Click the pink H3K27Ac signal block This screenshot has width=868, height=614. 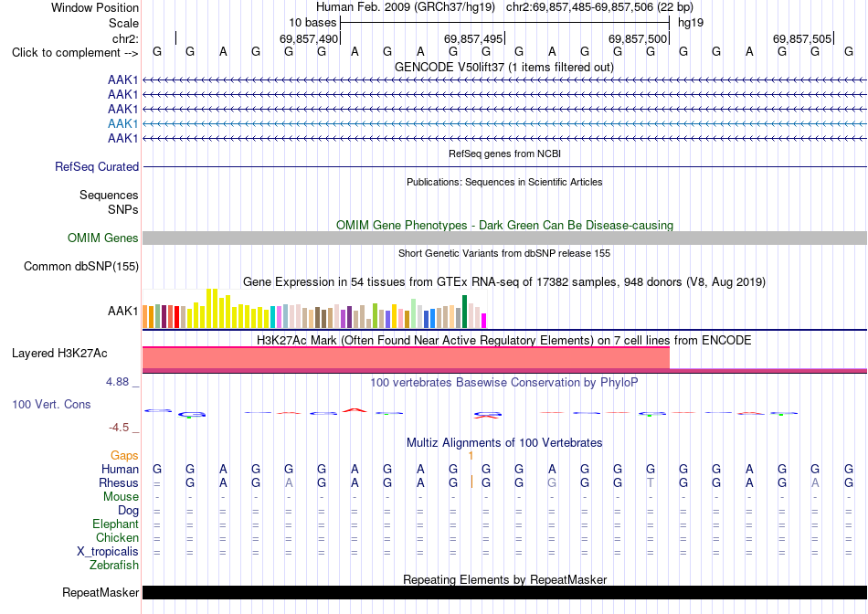[406, 358]
